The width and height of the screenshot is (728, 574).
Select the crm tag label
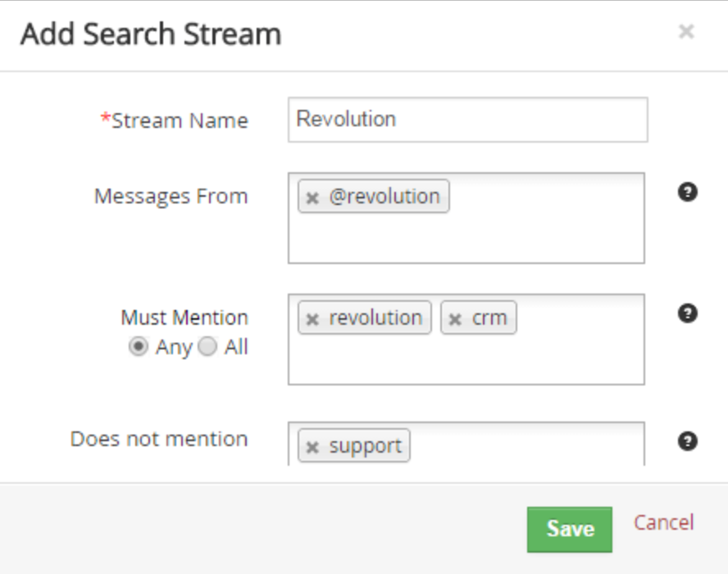pyautogui.click(x=489, y=318)
